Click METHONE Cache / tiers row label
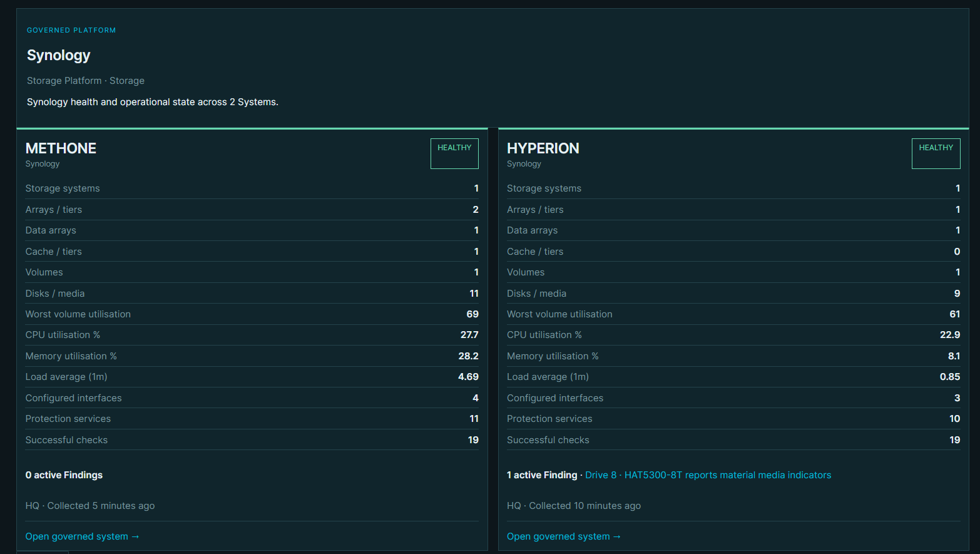980x554 pixels. (54, 252)
